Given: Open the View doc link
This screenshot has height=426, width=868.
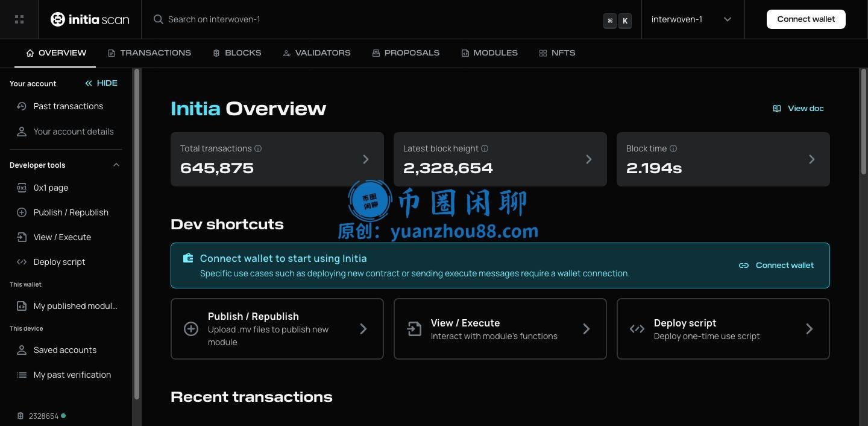Looking at the screenshot, I should (x=798, y=109).
